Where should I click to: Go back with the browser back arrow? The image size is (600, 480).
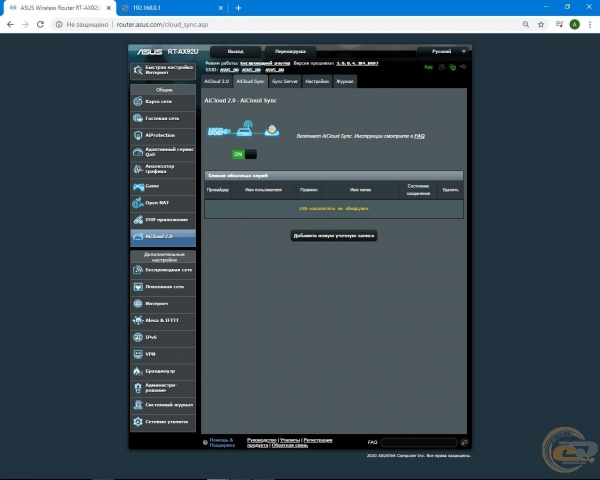10,24
